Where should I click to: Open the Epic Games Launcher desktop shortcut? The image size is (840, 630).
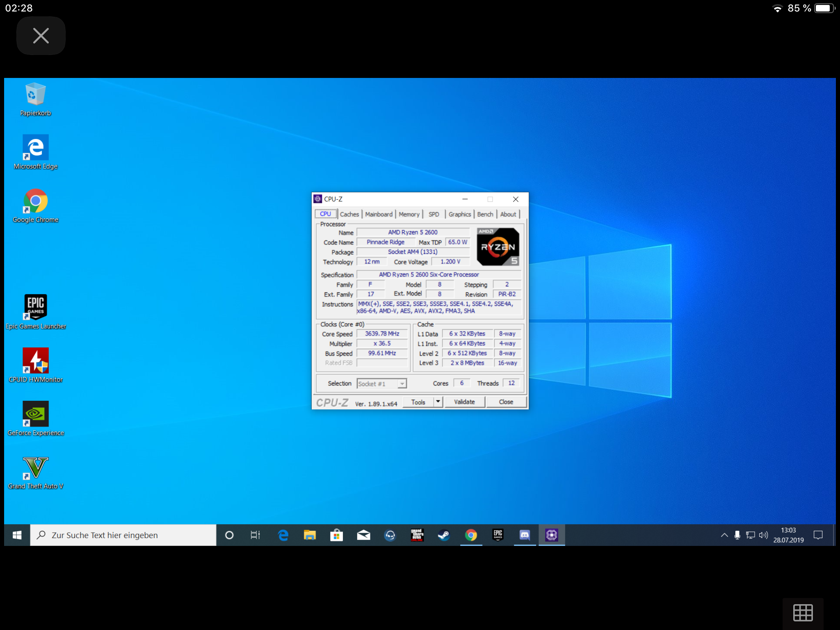[36, 307]
